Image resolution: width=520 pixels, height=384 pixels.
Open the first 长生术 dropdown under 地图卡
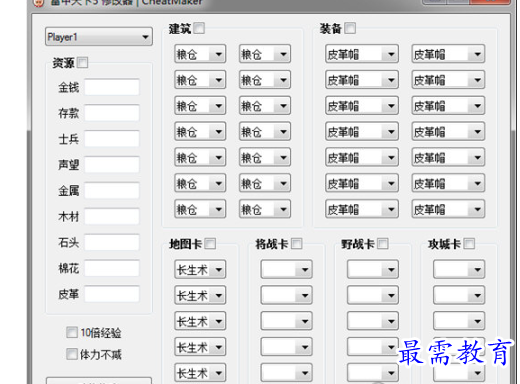point(200,269)
